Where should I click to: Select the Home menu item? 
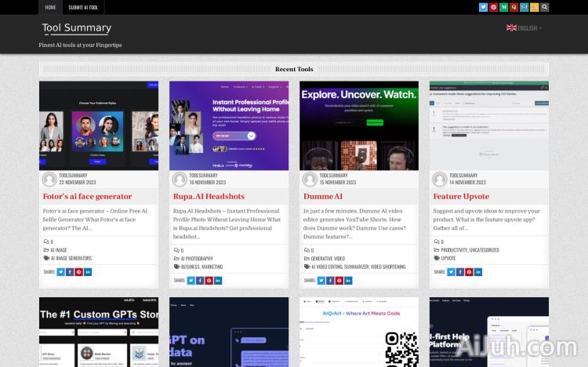(x=50, y=7)
